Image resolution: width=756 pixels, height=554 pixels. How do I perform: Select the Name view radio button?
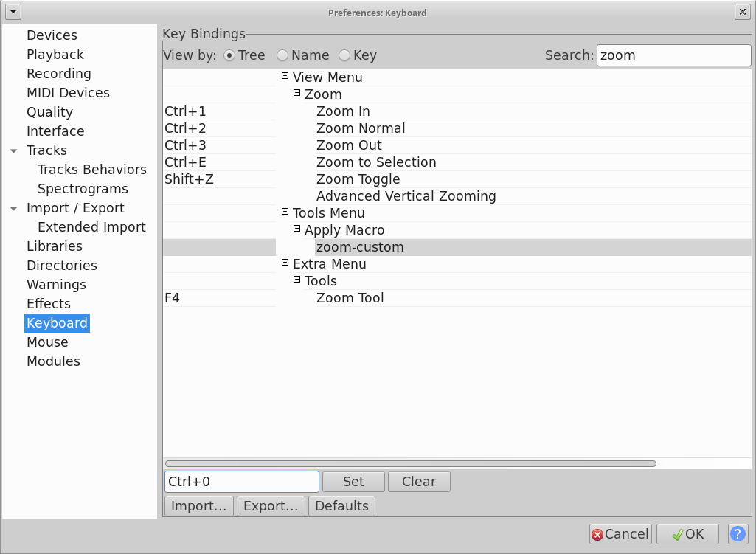click(282, 55)
